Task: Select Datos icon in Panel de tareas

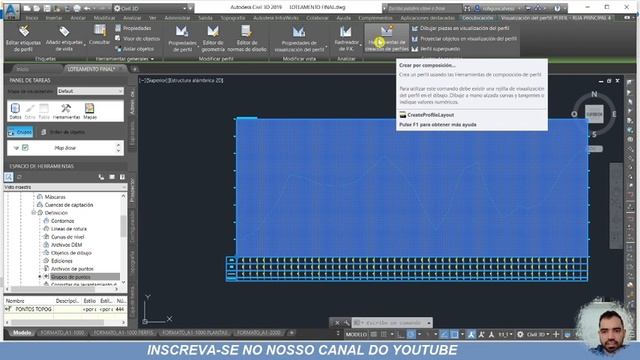Action: (x=15, y=111)
